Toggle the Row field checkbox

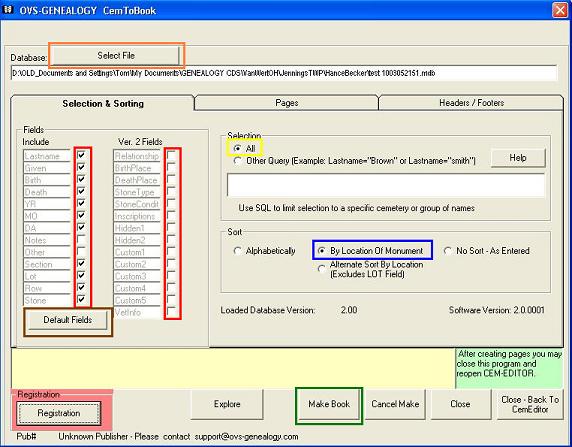(x=81, y=288)
